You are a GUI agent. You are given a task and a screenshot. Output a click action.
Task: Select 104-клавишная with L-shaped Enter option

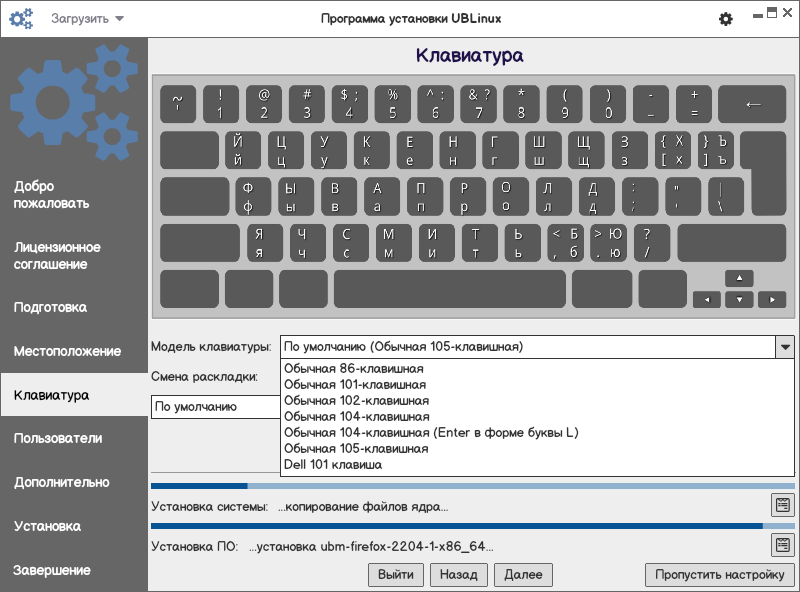537,432
